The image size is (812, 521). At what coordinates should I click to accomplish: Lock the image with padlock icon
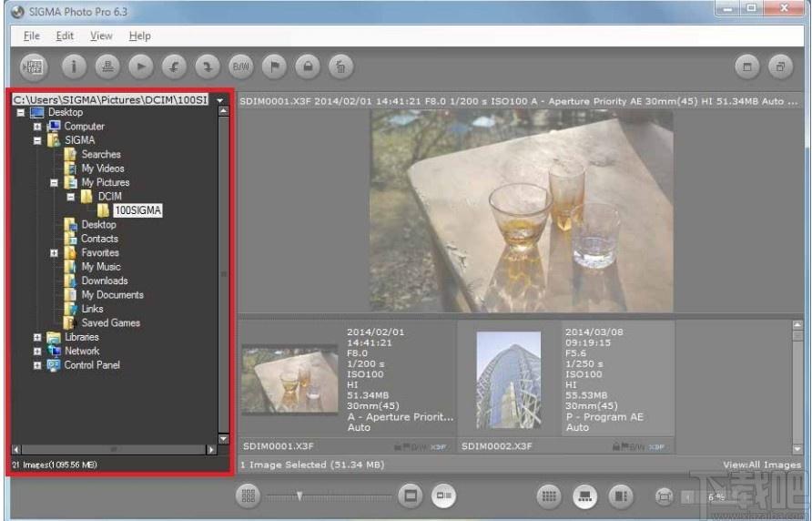pyautogui.click(x=308, y=66)
